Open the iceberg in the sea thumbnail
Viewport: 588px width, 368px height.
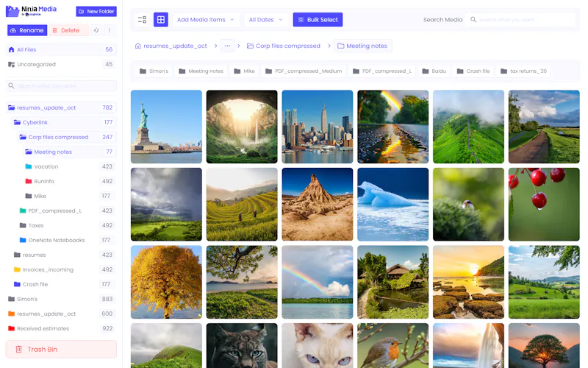(x=392, y=205)
